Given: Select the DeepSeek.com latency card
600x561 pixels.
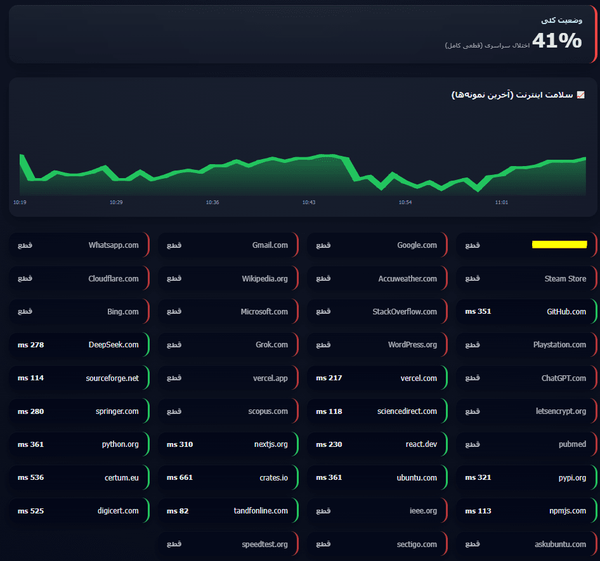Looking at the screenshot, I should click(79, 345).
